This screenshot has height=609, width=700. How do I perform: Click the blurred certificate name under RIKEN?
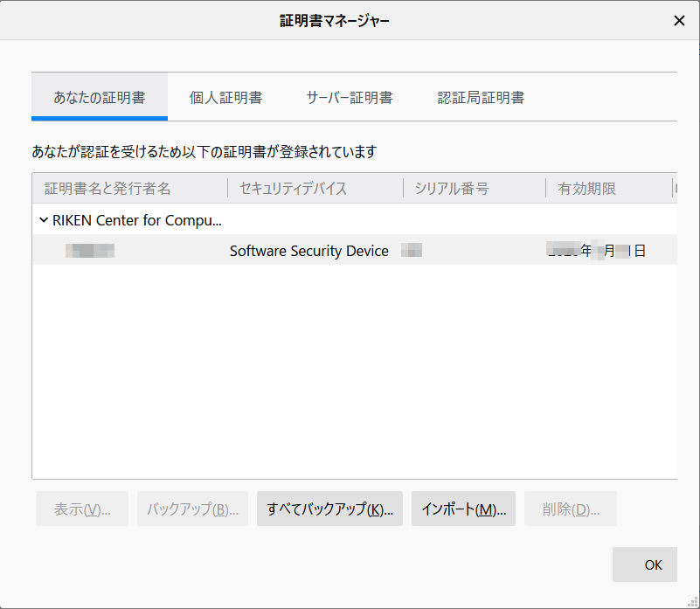90,251
